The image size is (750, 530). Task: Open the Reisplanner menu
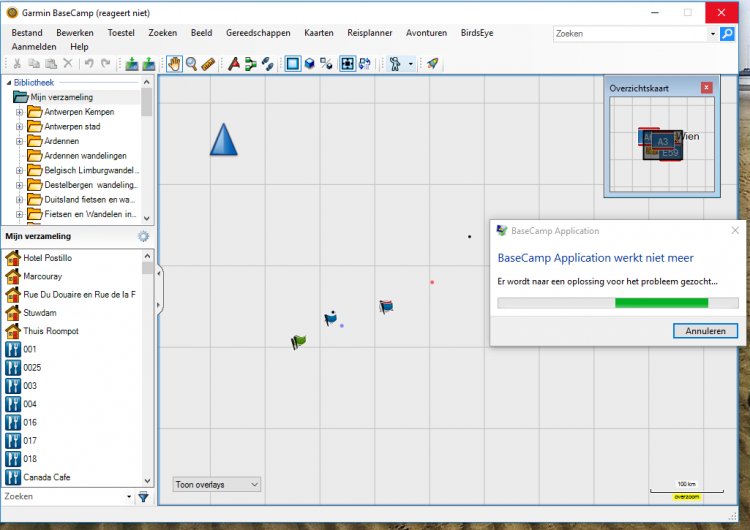click(x=369, y=33)
